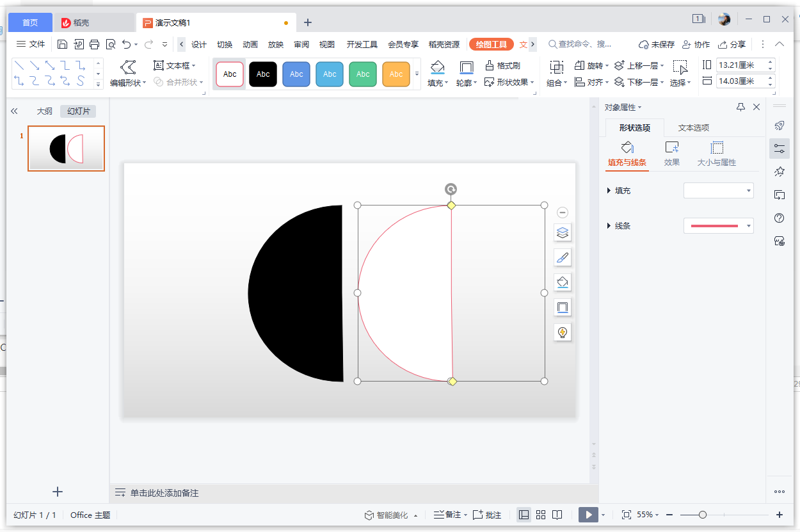
Task: Switch to slide sorter view
Action: point(541,515)
